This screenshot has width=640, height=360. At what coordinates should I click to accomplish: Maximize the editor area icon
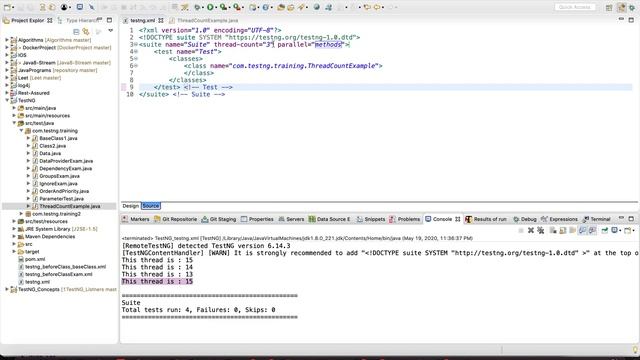click(631, 20)
